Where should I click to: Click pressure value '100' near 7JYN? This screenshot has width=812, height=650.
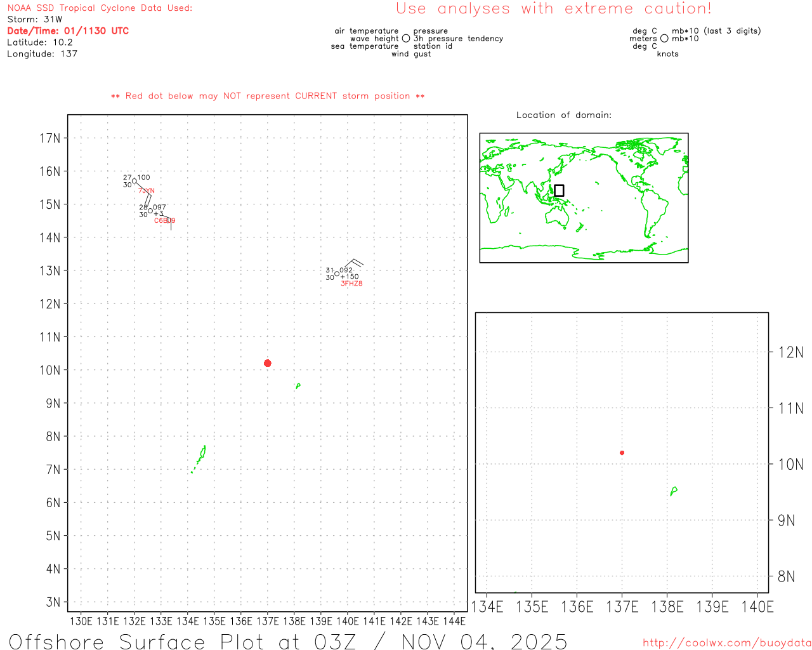click(144, 178)
